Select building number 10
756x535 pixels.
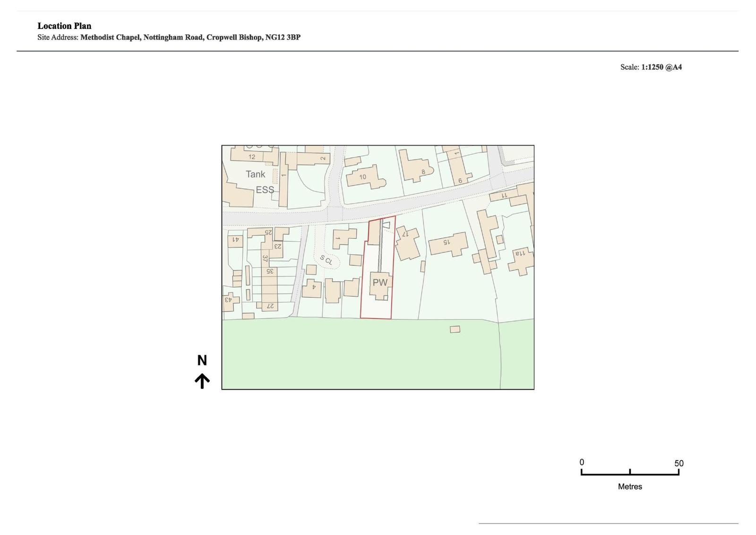click(x=362, y=177)
